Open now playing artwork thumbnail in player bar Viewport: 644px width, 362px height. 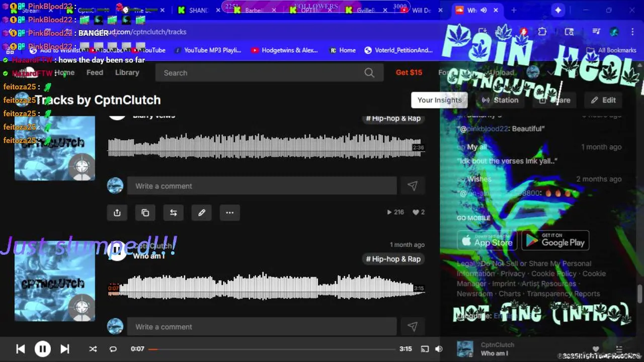point(465,349)
